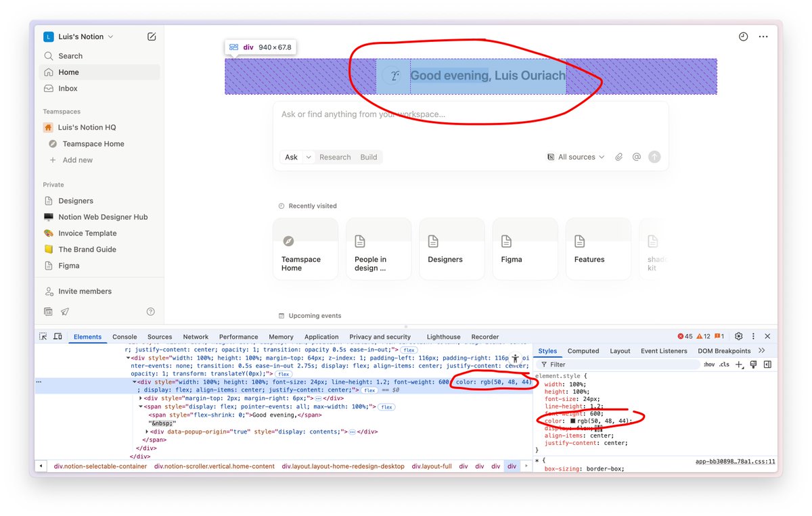Toggle the device toolbar icon in DevTools
Screen dimensions: 812x516
[58, 337]
